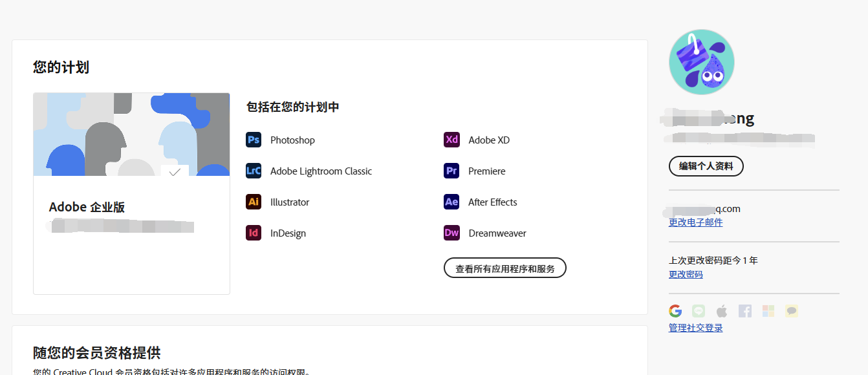Click the InDesign Id icon
Image resolution: width=868 pixels, height=375 pixels.
tap(254, 233)
